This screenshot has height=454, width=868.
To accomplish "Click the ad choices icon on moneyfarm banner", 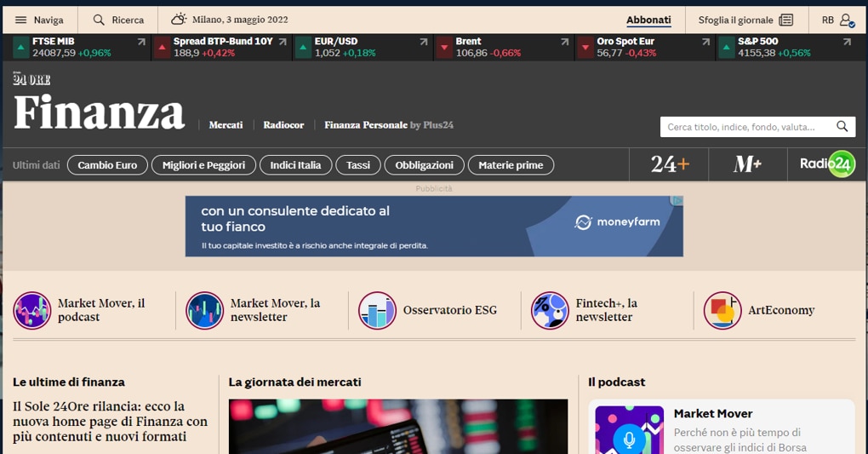I will tap(678, 201).
